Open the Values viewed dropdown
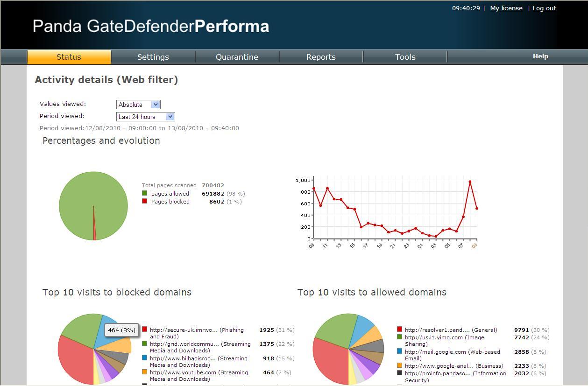 pos(138,105)
